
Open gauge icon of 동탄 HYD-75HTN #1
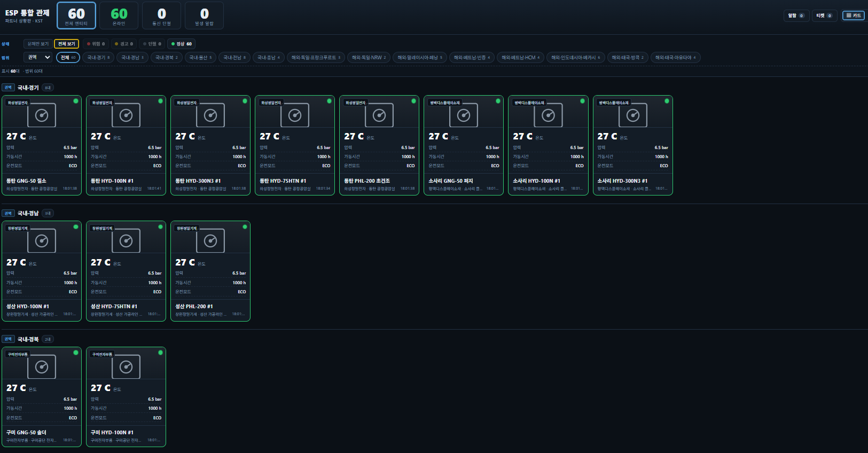pyautogui.click(x=295, y=115)
